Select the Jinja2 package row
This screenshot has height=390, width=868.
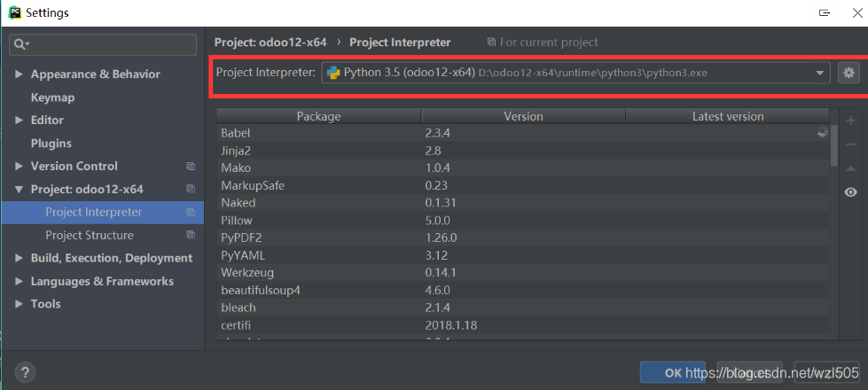click(x=523, y=151)
